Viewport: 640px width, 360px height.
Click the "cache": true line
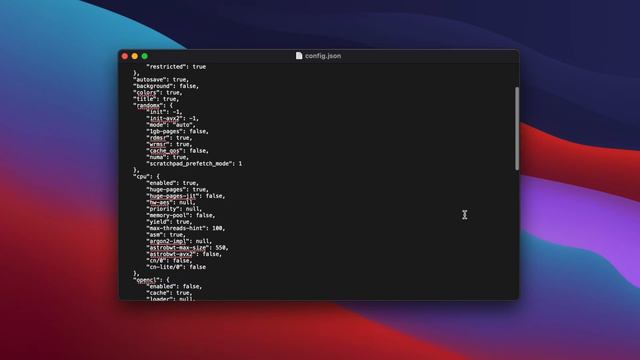[x=169, y=293]
